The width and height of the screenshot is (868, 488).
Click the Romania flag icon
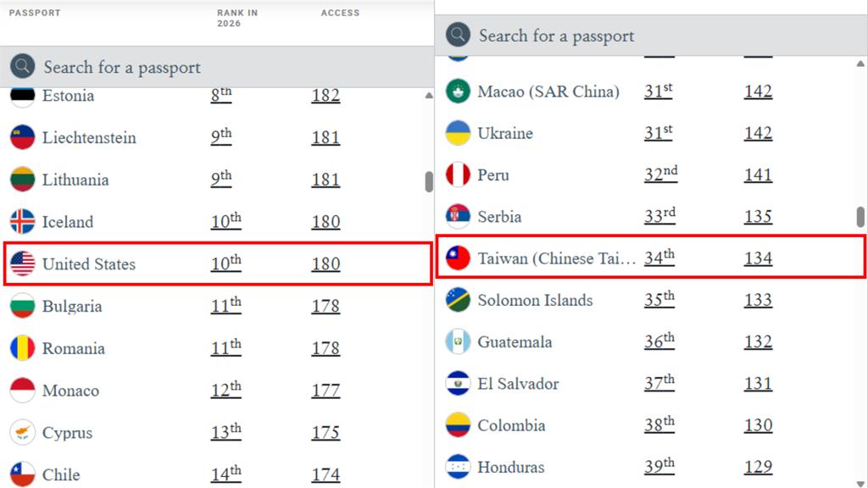(x=22, y=348)
